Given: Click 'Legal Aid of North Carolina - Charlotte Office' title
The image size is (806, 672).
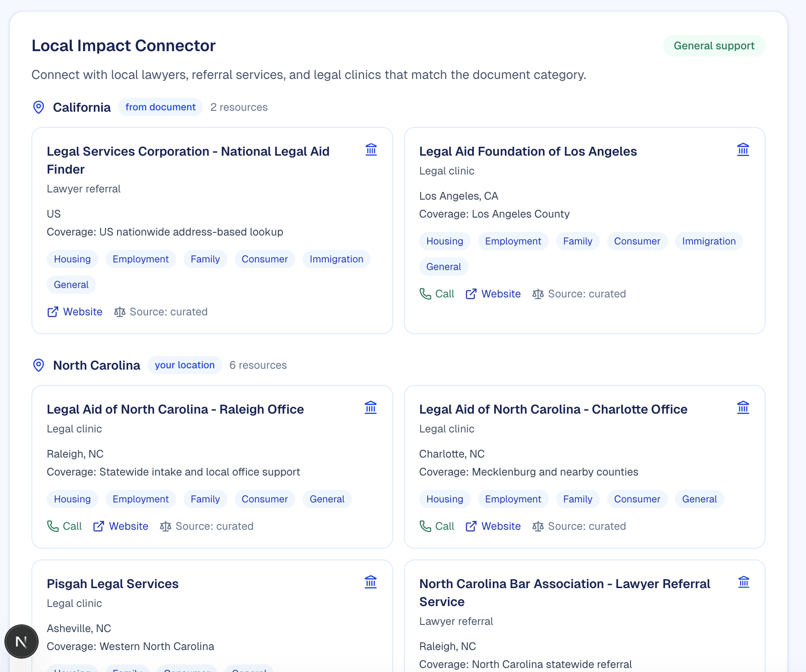Looking at the screenshot, I should tap(553, 410).
